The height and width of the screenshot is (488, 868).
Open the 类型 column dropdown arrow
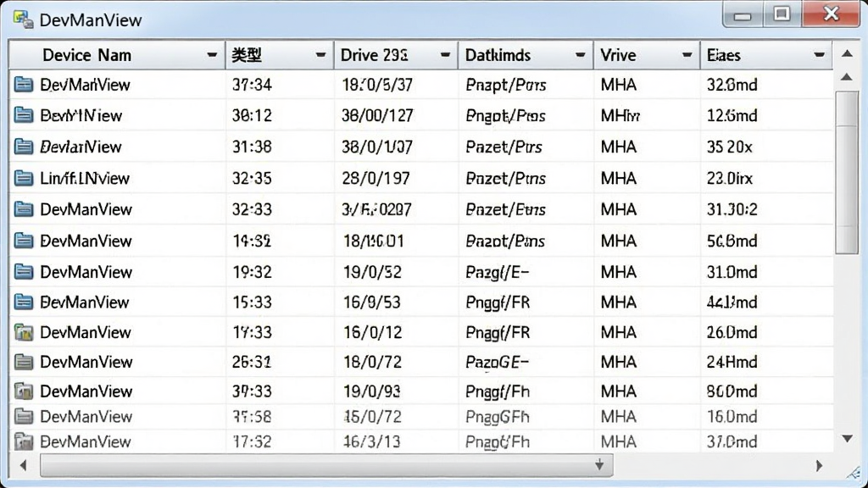[x=320, y=55]
